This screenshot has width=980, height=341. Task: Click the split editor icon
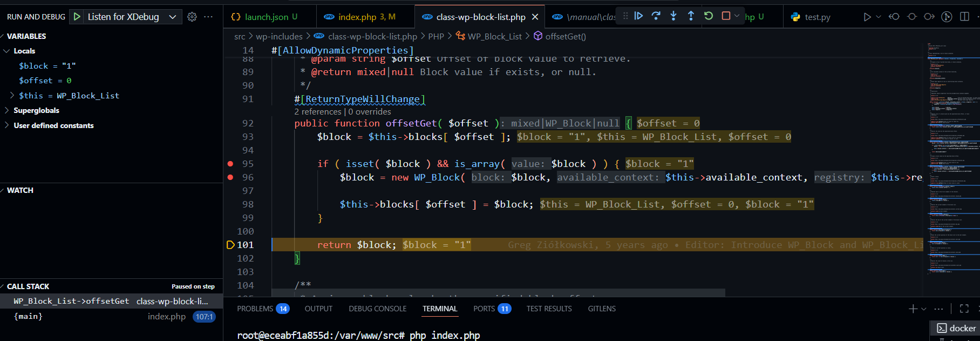coord(964,17)
